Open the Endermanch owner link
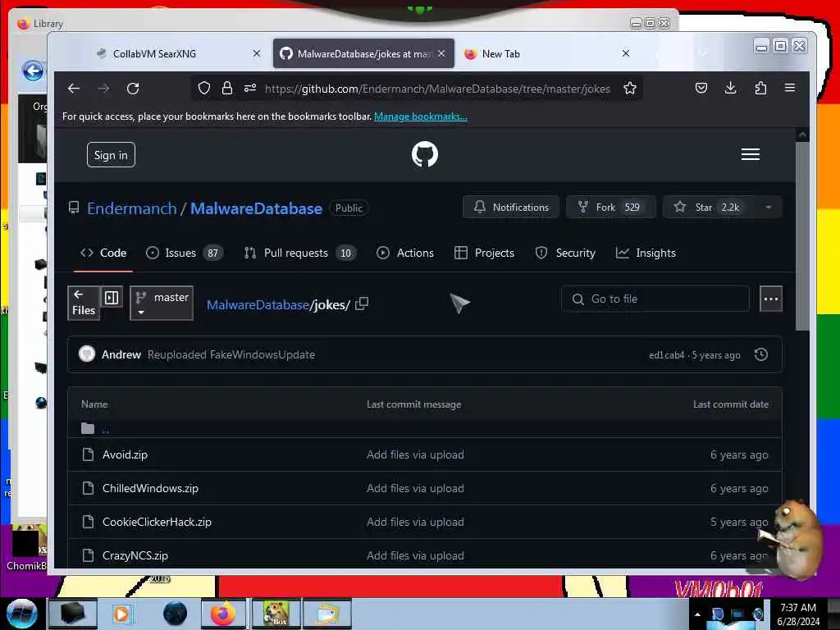Viewport: 840px width, 630px height. coord(132,208)
